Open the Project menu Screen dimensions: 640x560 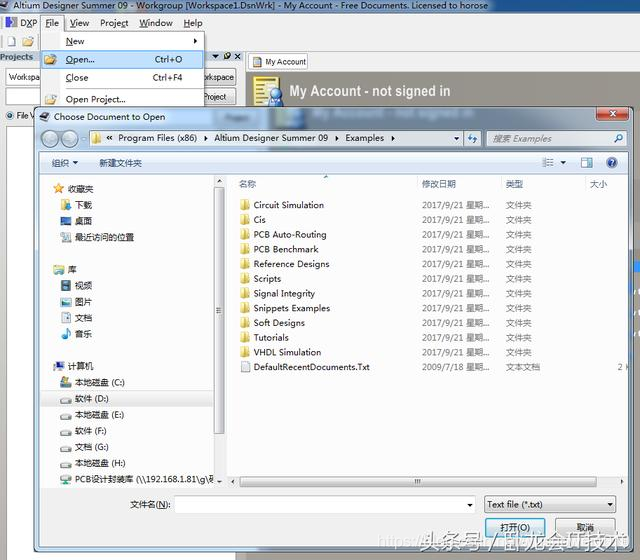114,23
